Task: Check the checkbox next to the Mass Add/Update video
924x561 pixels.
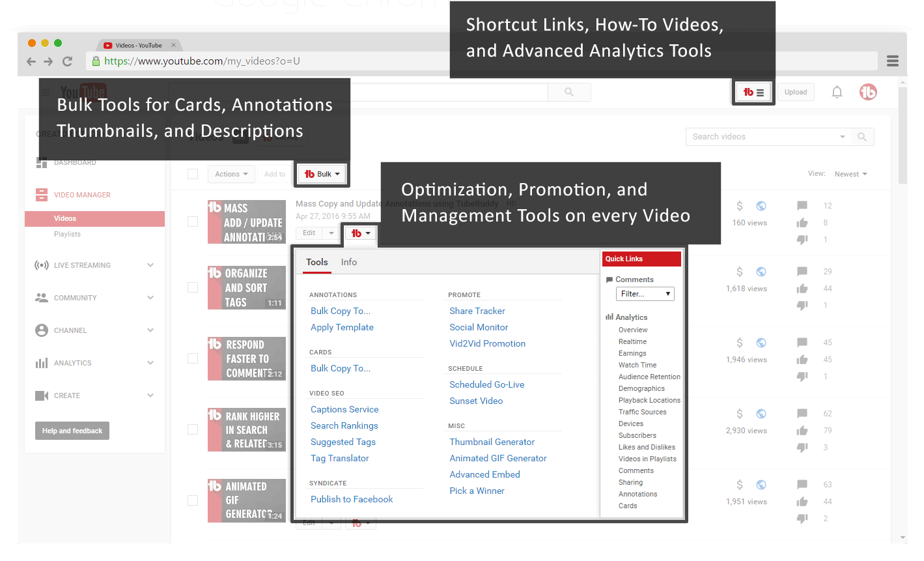Action: (192, 222)
